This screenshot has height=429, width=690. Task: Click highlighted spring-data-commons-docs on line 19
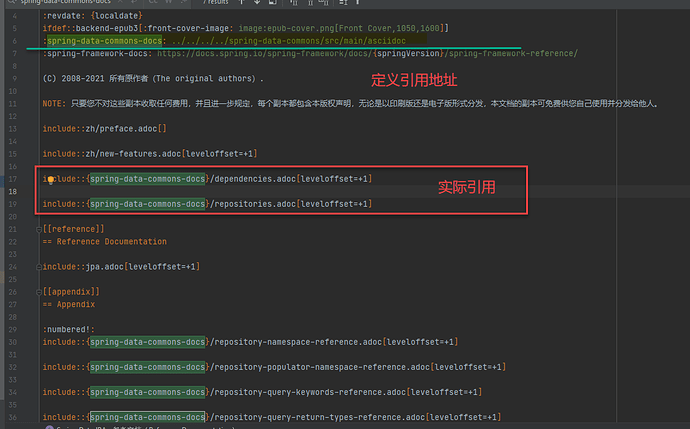(x=147, y=204)
